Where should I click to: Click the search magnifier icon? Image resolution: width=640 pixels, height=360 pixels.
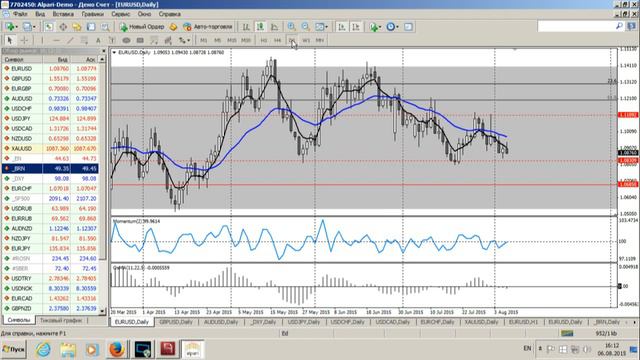click(619, 26)
